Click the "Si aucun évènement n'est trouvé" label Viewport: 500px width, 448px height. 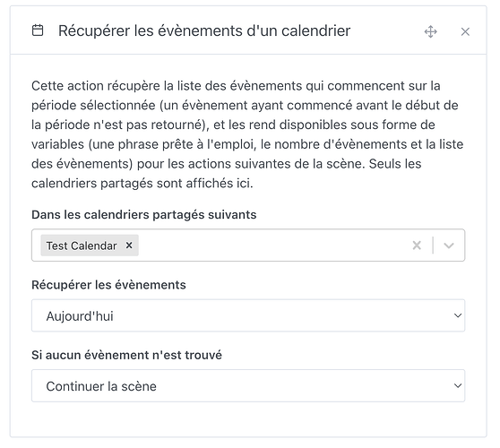point(126,355)
